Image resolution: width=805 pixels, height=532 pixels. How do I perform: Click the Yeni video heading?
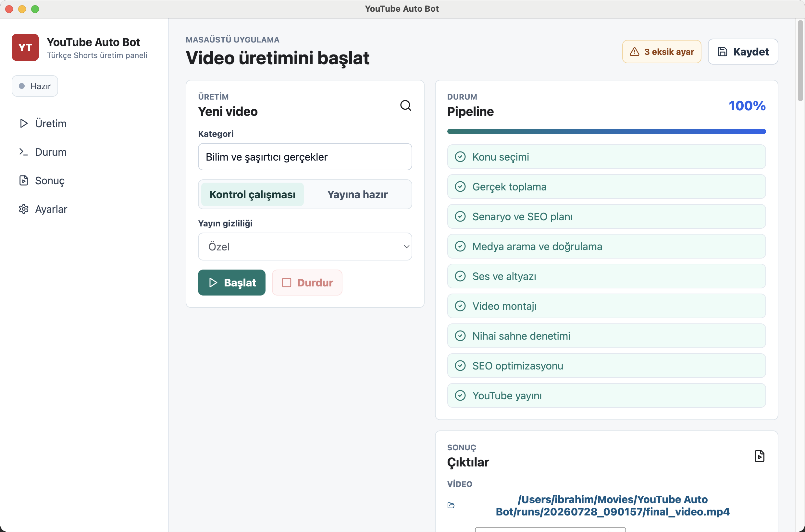pyautogui.click(x=228, y=111)
